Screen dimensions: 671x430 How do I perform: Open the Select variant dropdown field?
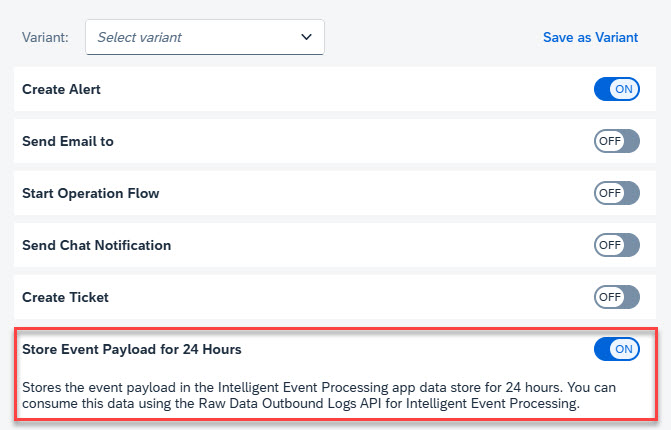point(195,37)
